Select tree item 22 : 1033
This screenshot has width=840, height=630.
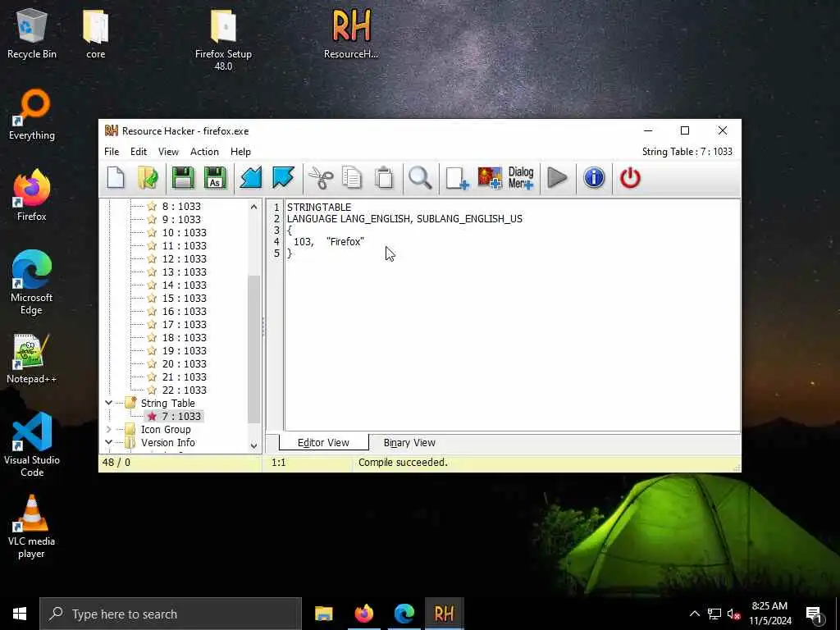tap(185, 390)
